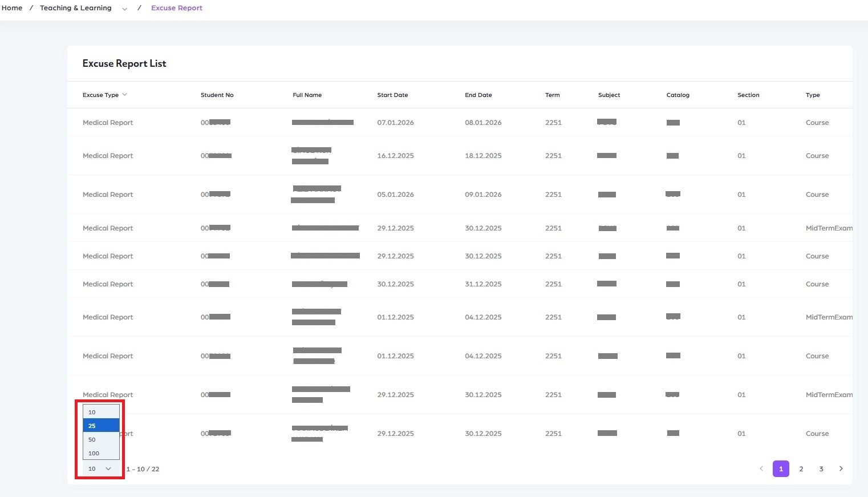Pick 10 in the page size list
The width and height of the screenshot is (868, 497).
pos(101,412)
